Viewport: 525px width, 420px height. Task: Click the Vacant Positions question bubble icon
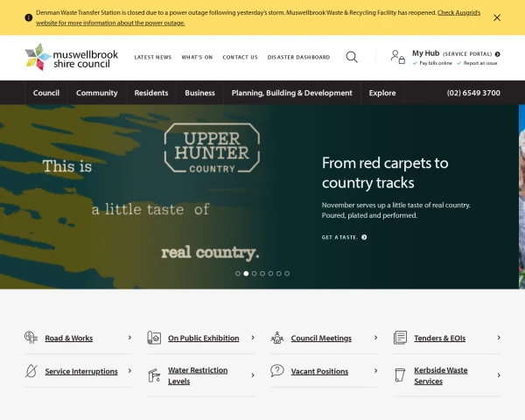[x=277, y=371]
